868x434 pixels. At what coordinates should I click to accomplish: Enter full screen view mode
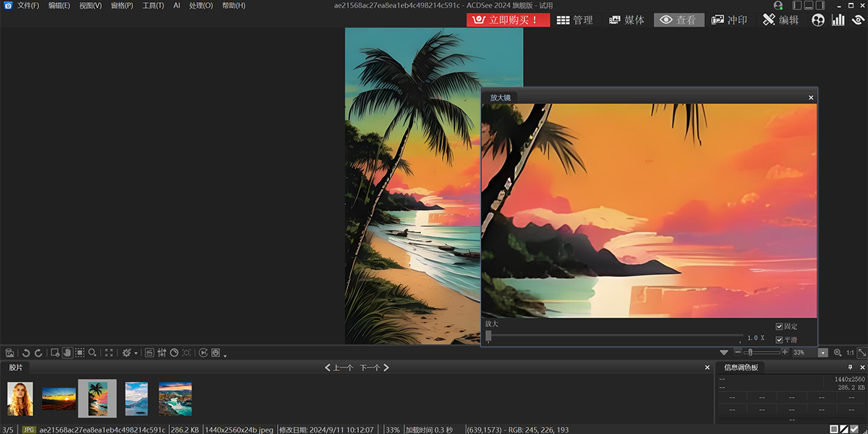109,353
